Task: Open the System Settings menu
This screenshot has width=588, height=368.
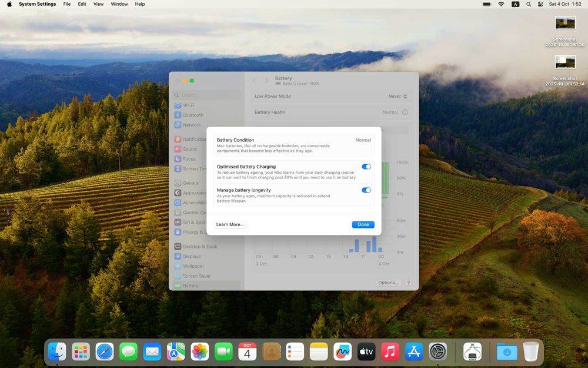Action: point(37,4)
